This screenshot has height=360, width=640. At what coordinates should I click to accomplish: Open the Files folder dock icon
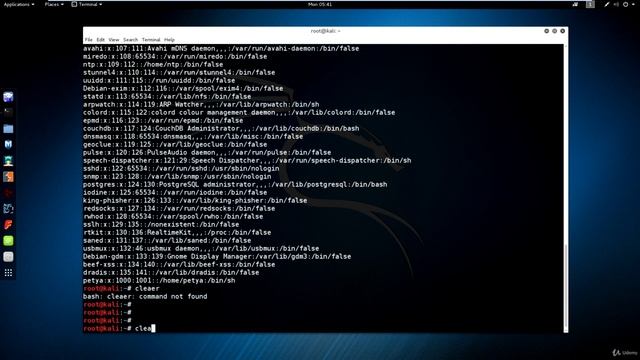pos(8,129)
